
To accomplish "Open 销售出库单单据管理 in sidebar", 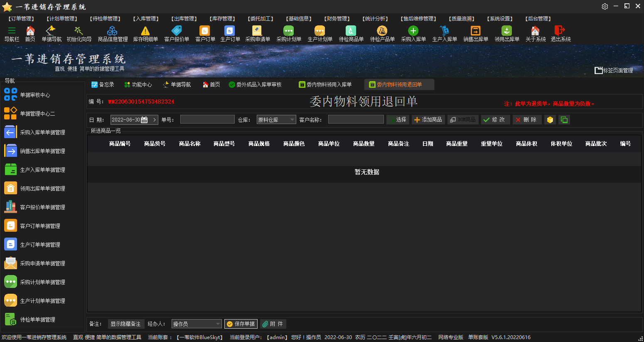I will click(34, 151).
